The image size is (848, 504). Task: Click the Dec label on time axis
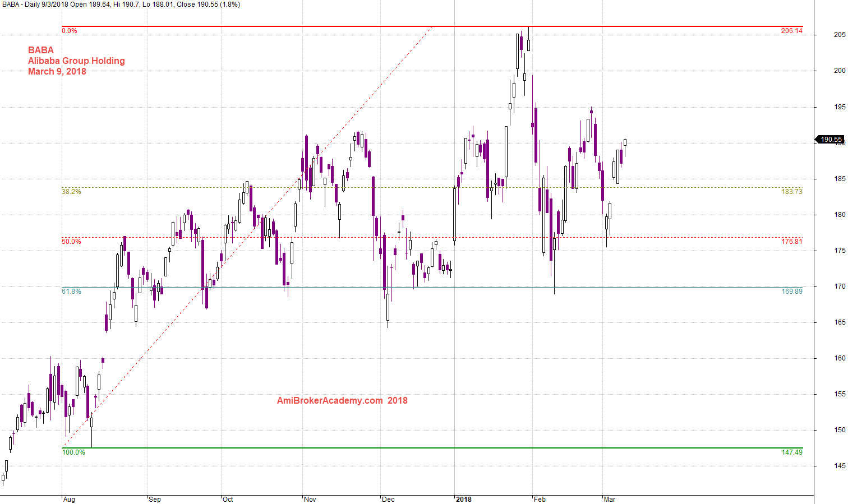pyautogui.click(x=388, y=500)
